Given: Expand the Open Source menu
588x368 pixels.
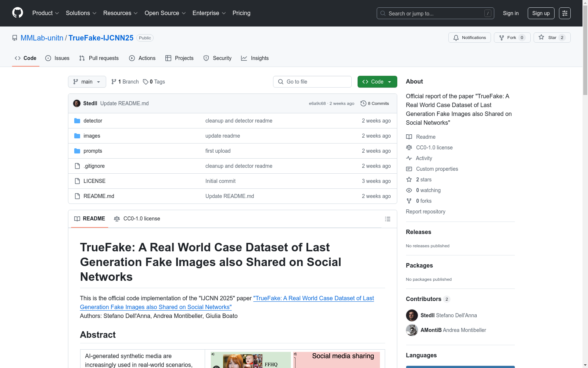Looking at the screenshot, I should pyautogui.click(x=165, y=13).
